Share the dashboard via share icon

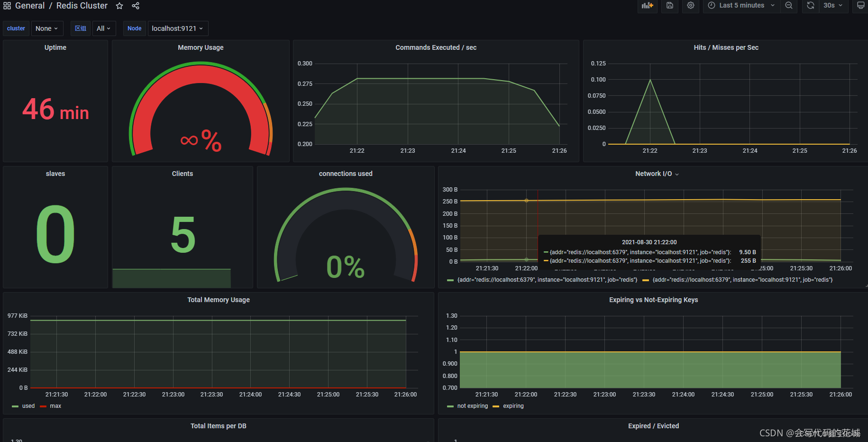click(x=136, y=6)
